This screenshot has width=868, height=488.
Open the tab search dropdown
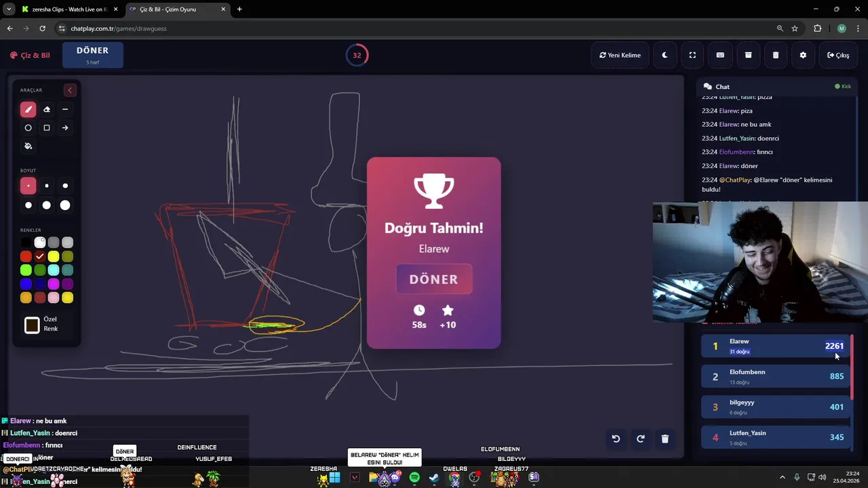8,9
